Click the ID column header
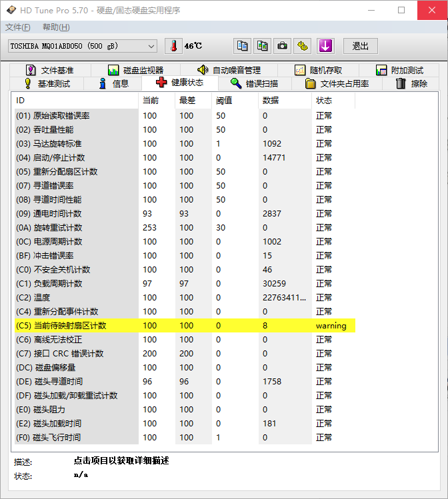This screenshot has width=448, height=499. pyautogui.click(x=77, y=101)
